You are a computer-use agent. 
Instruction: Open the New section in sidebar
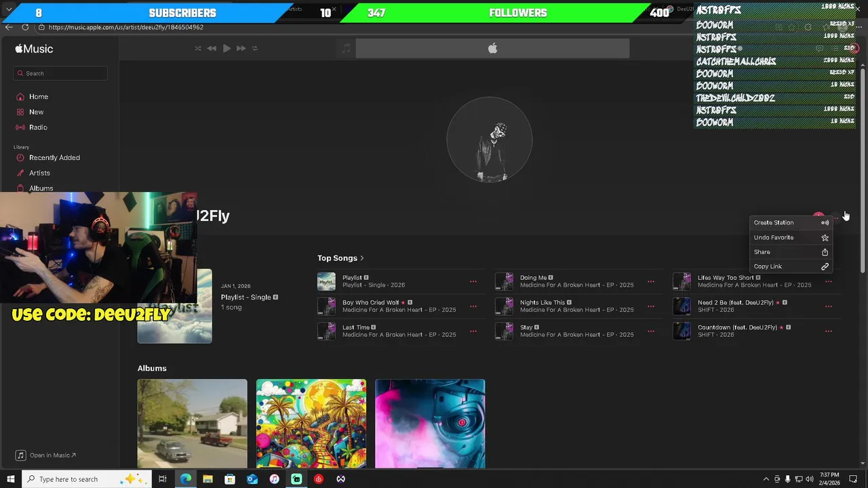click(36, 112)
